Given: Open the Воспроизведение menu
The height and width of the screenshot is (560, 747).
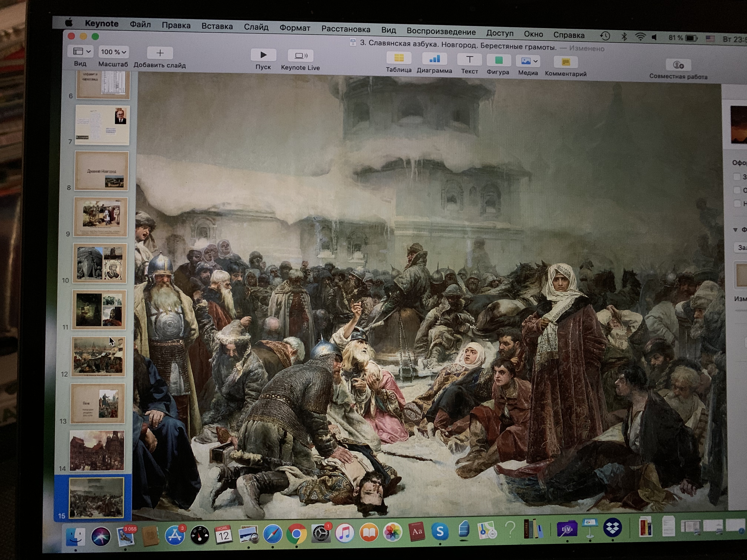Looking at the screenshot, I should point(441,32).
